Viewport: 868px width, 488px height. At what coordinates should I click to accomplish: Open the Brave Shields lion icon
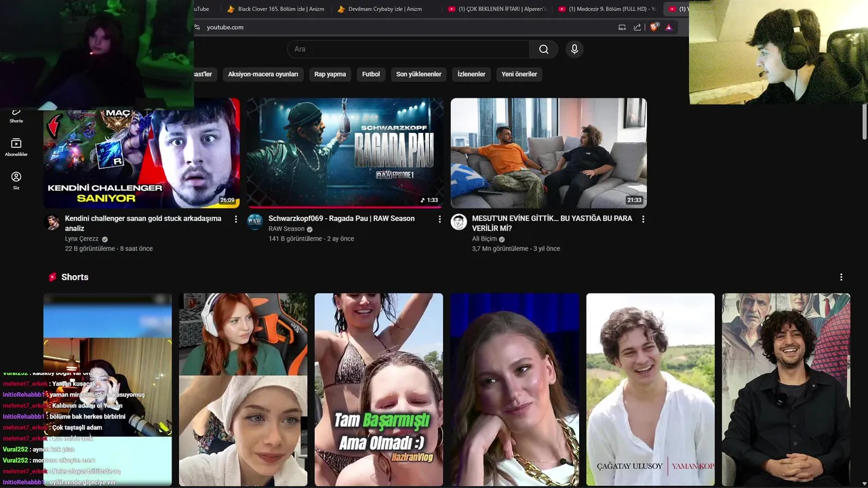click(x=654, y=27)
